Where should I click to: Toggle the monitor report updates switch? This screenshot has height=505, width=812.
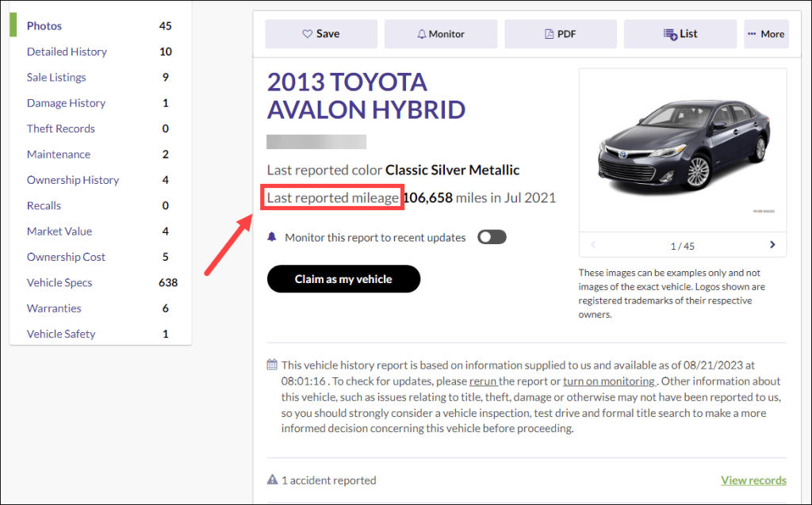point(492,237)
